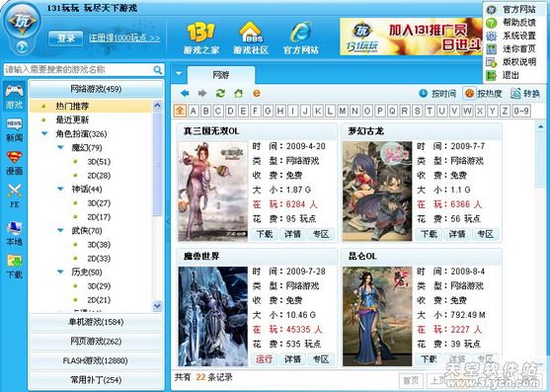Select the 漫画 comics sidebar icon
The image size is (550, 392).
tap(15, 163)
